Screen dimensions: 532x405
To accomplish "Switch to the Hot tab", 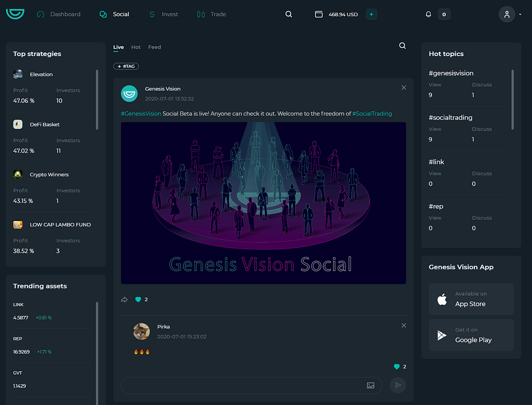I will 136,47.
